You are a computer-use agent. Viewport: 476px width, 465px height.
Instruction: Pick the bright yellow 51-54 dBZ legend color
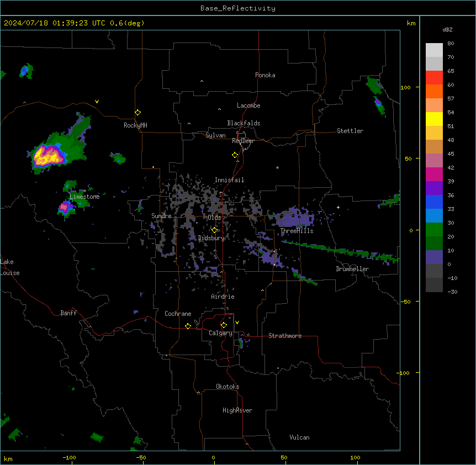pos(434,119)
